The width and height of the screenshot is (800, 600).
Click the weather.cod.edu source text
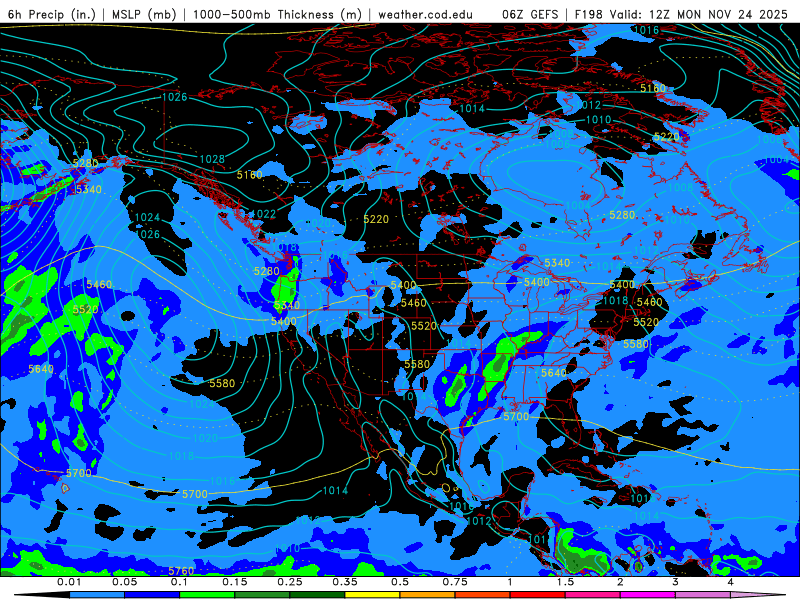(x=425, y=14)
